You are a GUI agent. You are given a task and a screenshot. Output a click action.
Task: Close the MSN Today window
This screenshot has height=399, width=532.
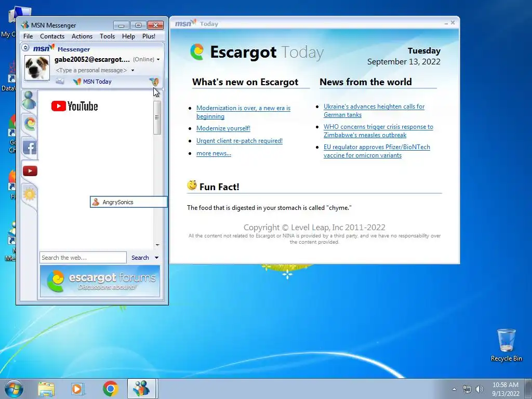point(453,23)
